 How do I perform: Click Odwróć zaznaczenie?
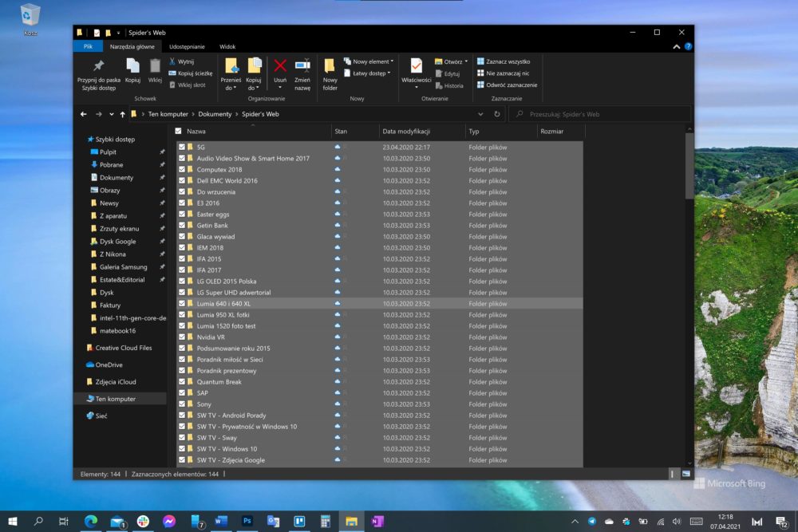pyautogui.click(x=507, y=85)
